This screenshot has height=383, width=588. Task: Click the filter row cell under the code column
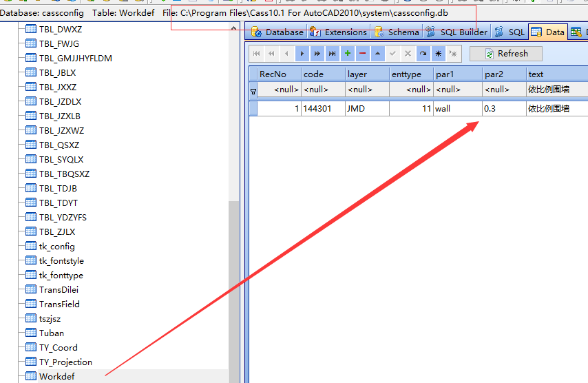tap(322, 90)
